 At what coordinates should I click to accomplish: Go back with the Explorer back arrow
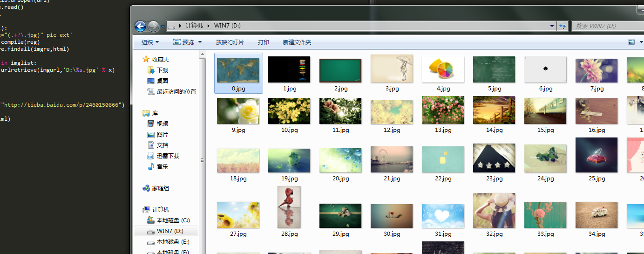click(140, 26)
